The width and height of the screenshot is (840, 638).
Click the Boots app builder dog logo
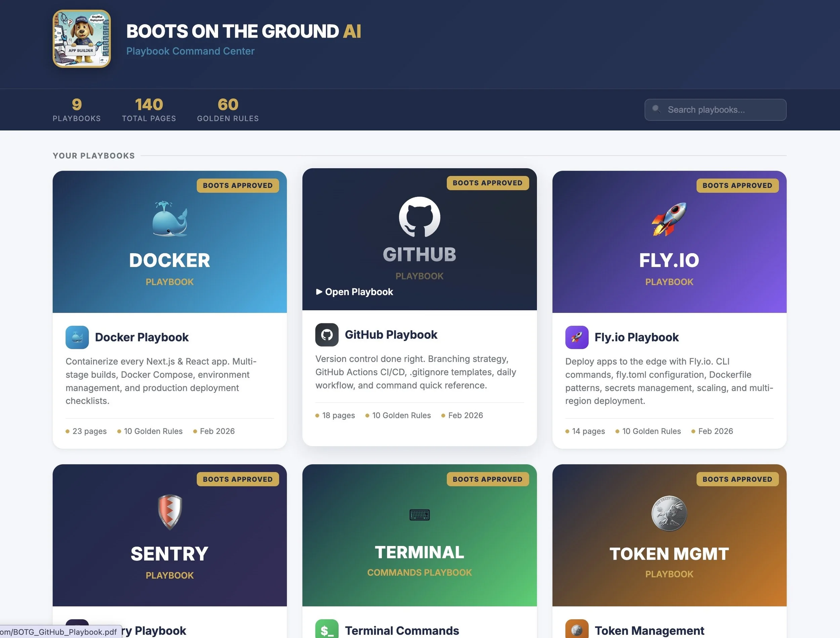click(x=82, y=39)
